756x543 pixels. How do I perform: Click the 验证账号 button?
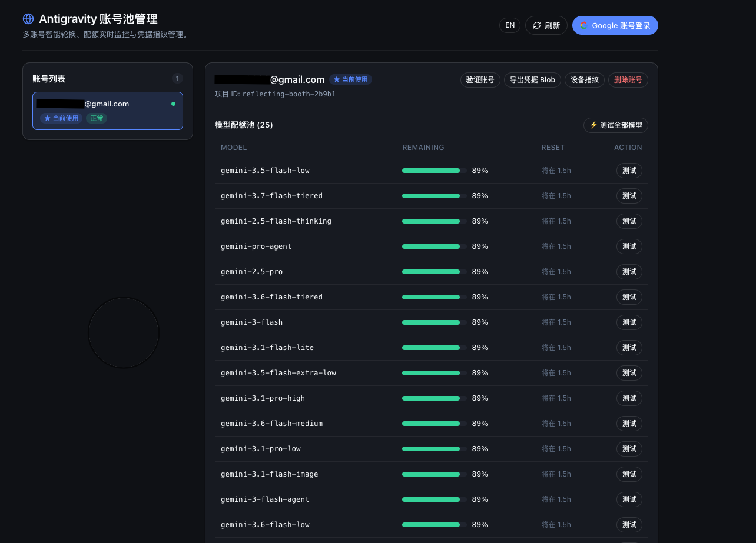click(x=480, y=80)
